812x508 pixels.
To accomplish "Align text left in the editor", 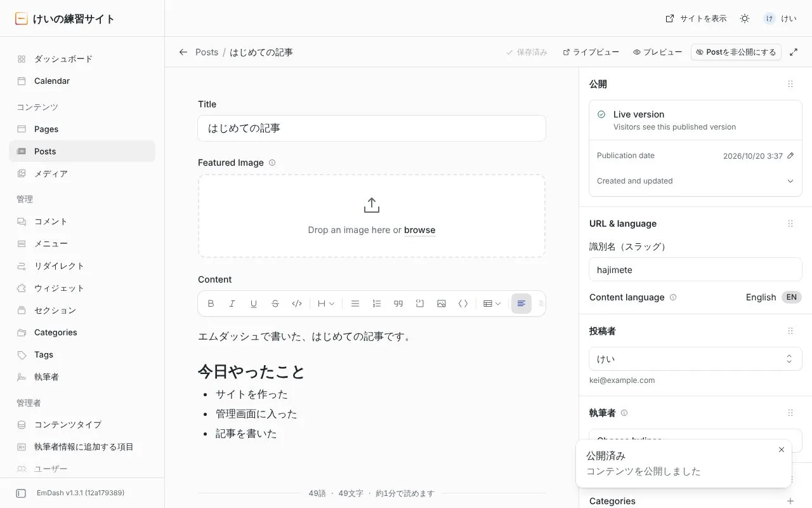I will (521, 304).
